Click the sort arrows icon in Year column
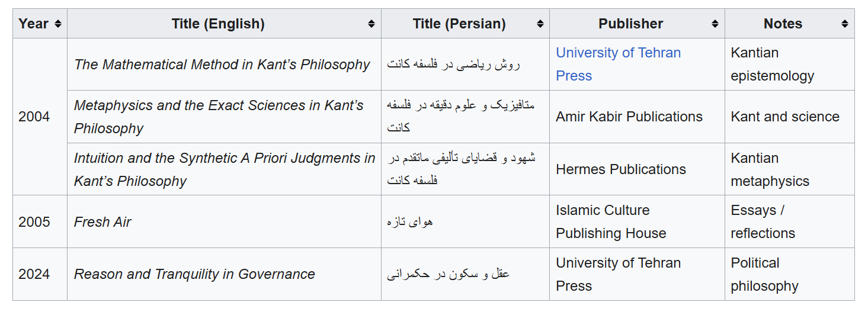Image resolution: width=868 pixels, height=315 pixels. (57, 24)
